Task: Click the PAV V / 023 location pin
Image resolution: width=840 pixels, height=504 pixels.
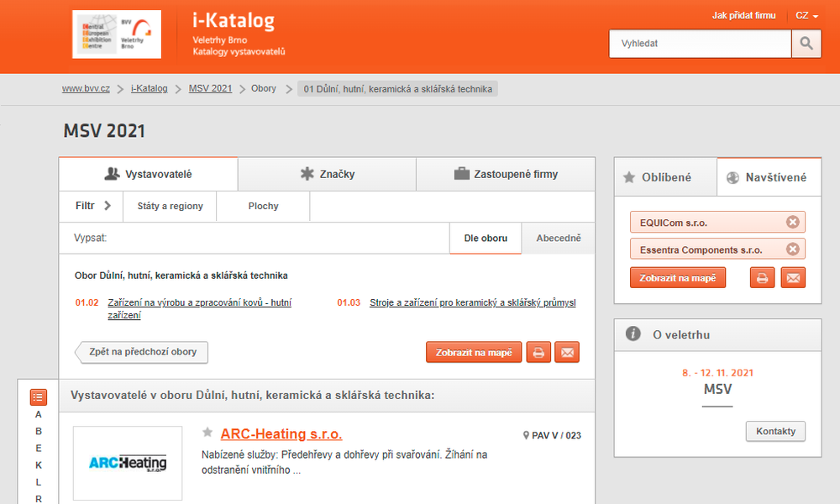Action: (526, 435)
